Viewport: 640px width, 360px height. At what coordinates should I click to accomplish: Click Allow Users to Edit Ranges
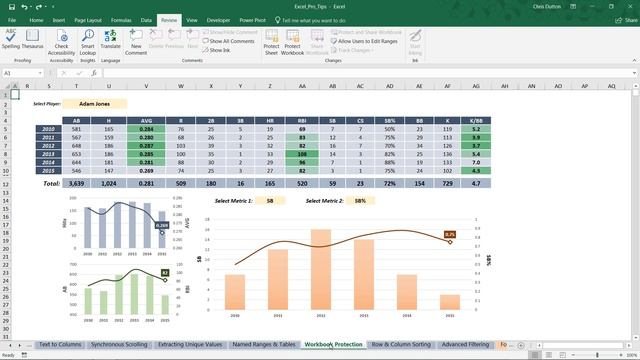pyautogui.click(x=364, y=41)
